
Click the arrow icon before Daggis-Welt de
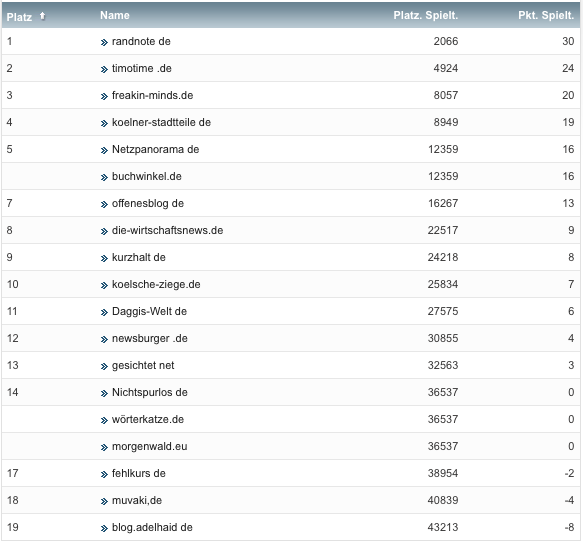104,312
